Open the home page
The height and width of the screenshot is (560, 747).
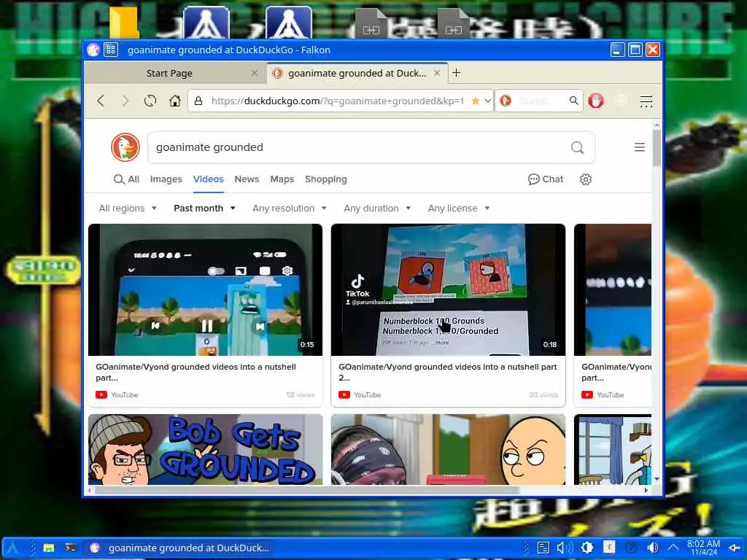click(x=175, y=101)
